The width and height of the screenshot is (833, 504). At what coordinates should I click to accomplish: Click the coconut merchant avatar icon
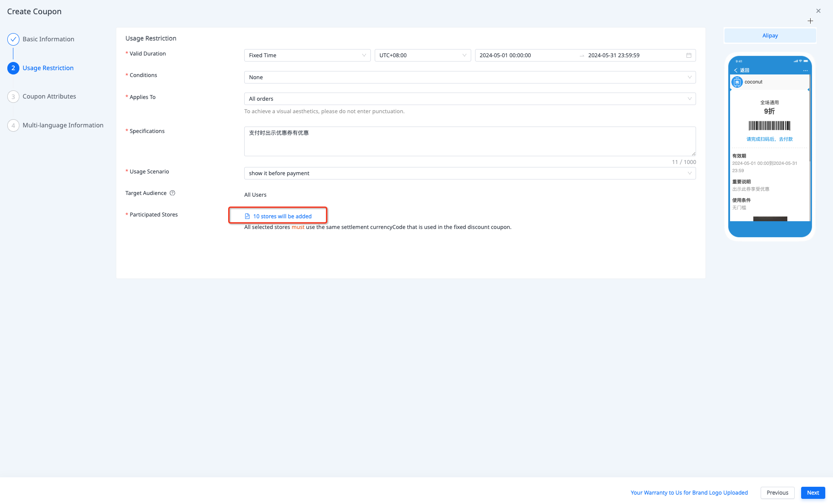[x=737, y=82]
